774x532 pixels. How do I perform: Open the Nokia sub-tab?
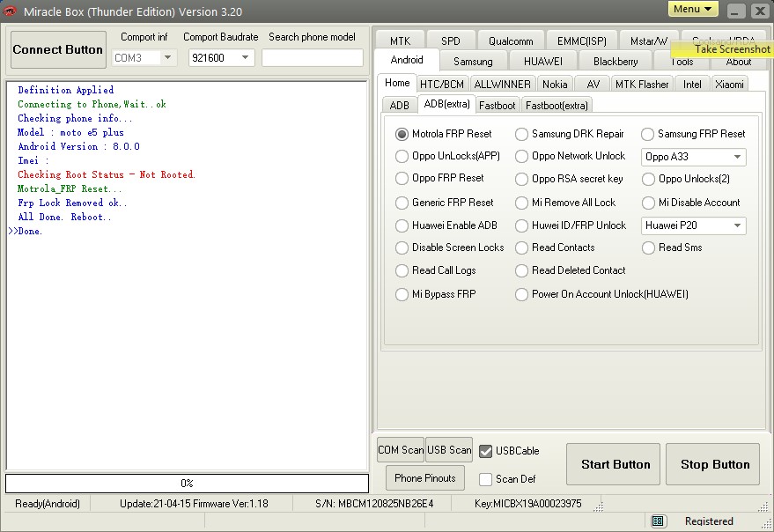coord(555,85)
